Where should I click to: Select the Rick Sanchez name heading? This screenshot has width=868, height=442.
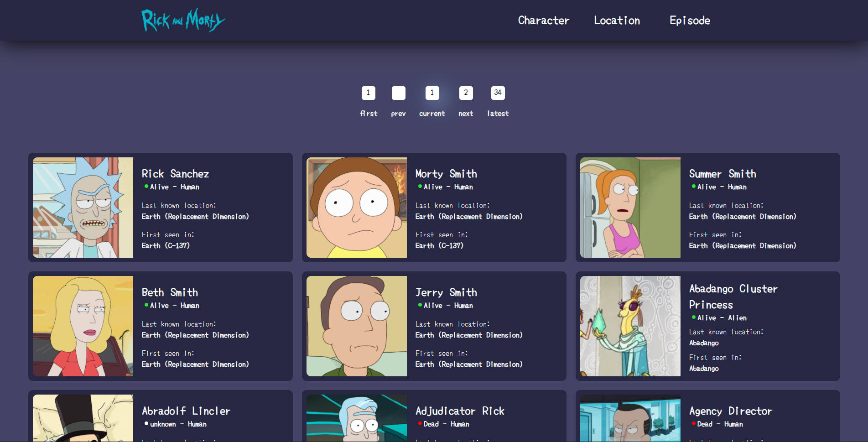pyautogui.click(x=175, y=174)
